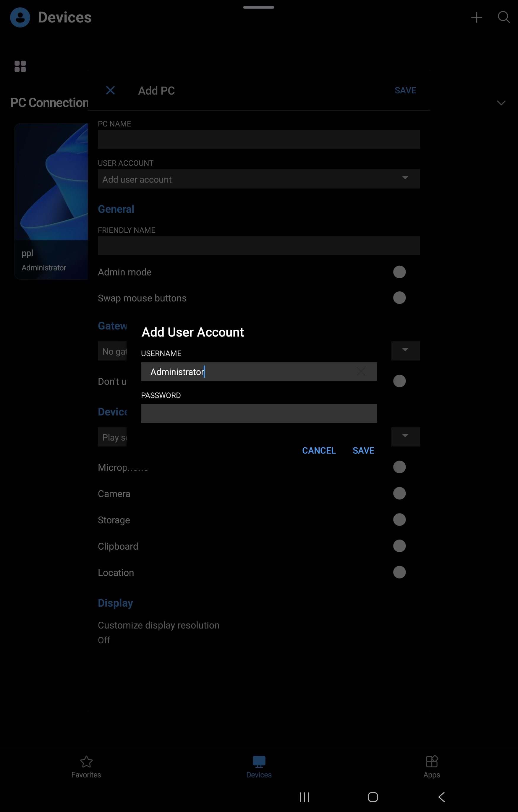Tap the PASSWORD input field
The width and height of the screenshot is (518, 812).
click(258, 413)
